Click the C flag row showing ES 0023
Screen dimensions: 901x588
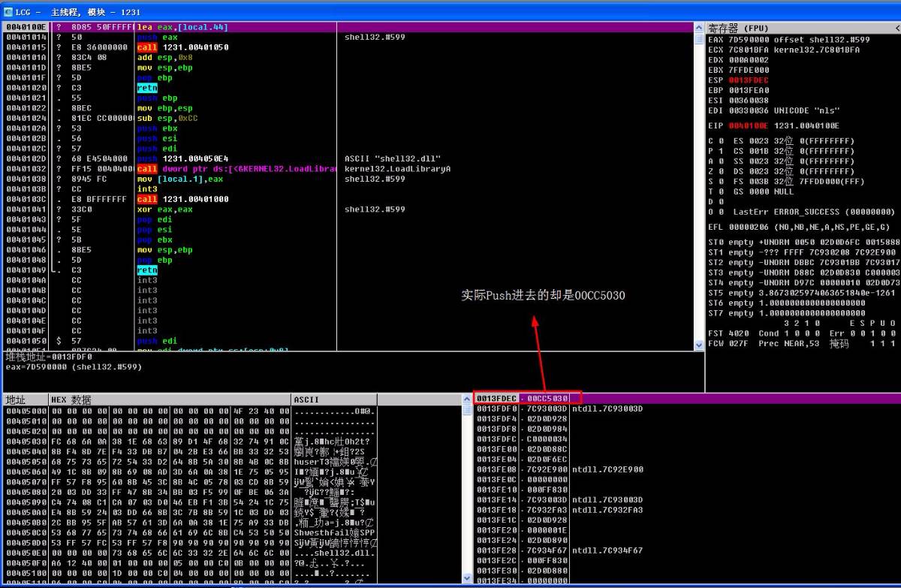coord(782,141)
